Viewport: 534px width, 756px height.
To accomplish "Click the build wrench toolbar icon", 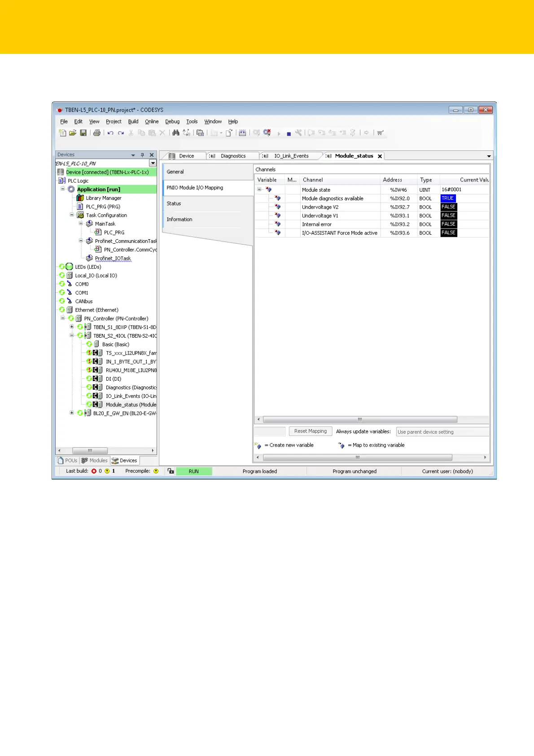I will [x=298, y=132].
